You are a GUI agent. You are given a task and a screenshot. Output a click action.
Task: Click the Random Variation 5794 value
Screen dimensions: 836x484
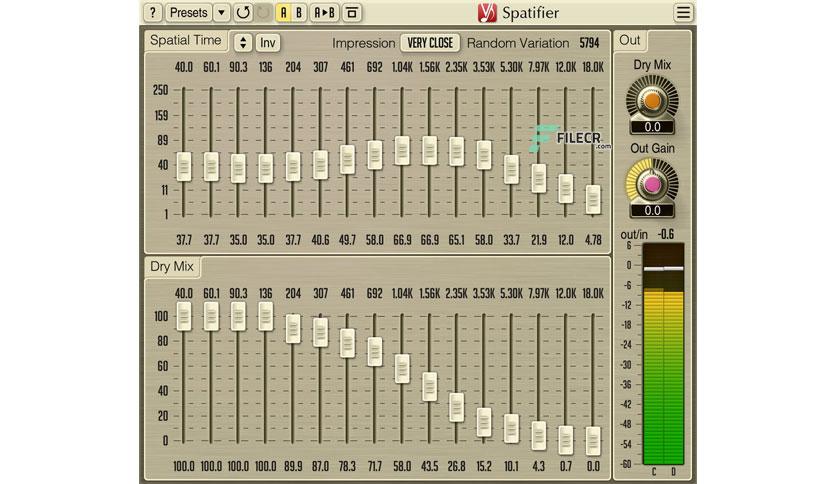click(589, 43)
